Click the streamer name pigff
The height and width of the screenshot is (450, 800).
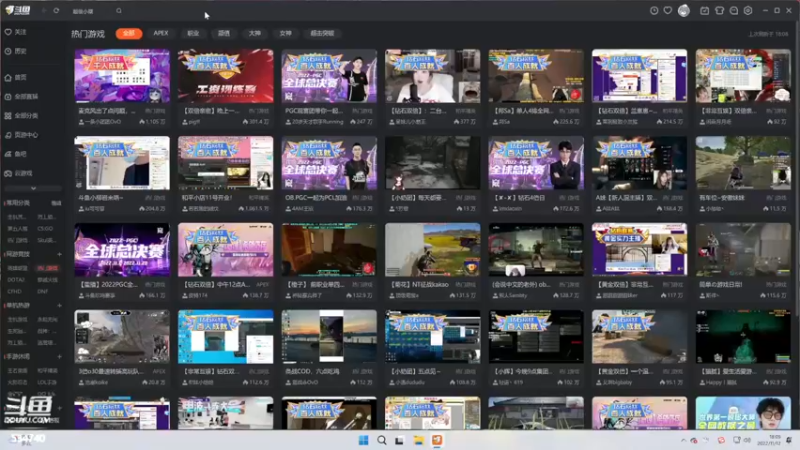click(194, 122)
